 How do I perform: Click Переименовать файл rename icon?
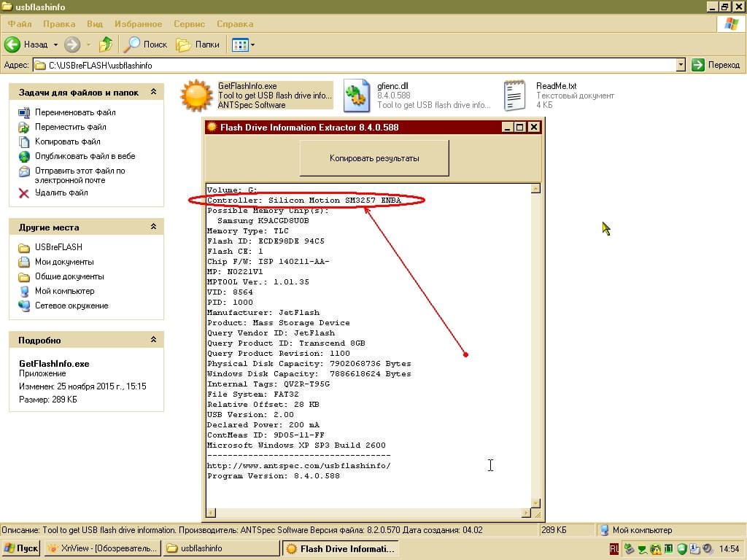coord(24,112)
